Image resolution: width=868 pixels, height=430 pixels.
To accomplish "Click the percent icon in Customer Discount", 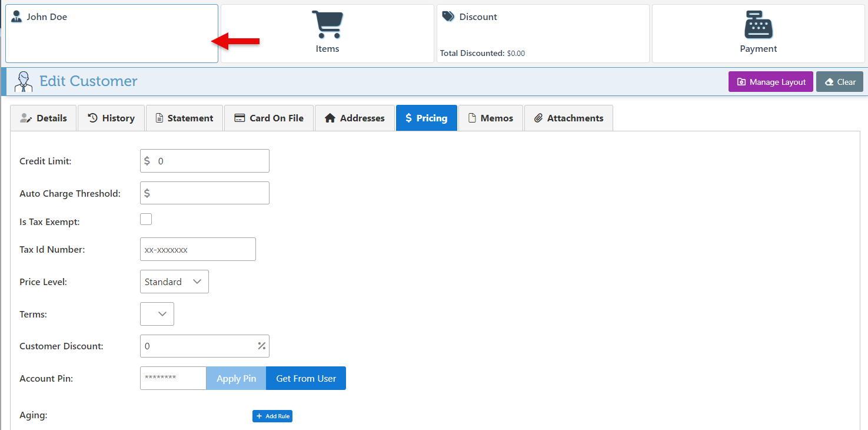I will 262,346.
